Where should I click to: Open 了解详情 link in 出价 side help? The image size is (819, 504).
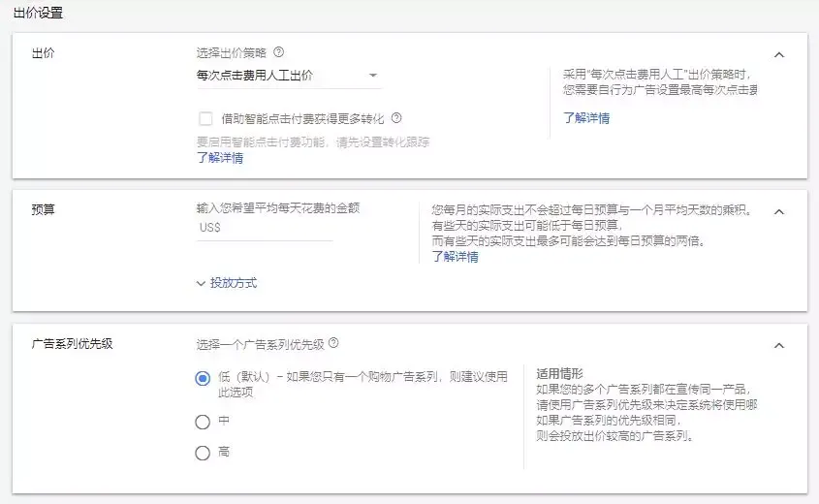point(586,118)
